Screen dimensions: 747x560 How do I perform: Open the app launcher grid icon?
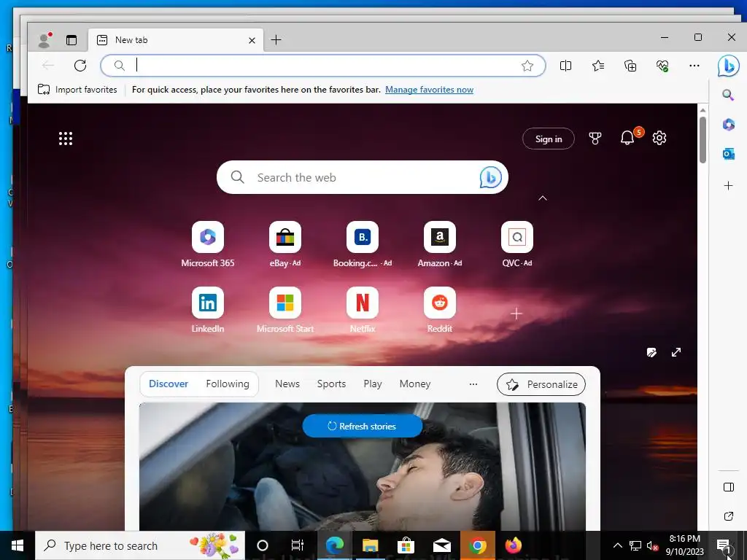point(66,139)
